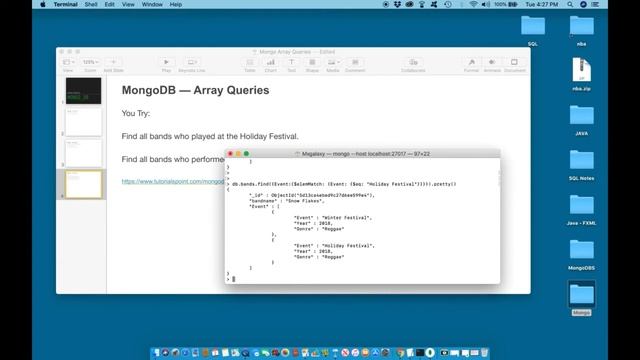640x360 pixels.
Task: Select the second slide thumbnail
Action: (x=83, y=122)
